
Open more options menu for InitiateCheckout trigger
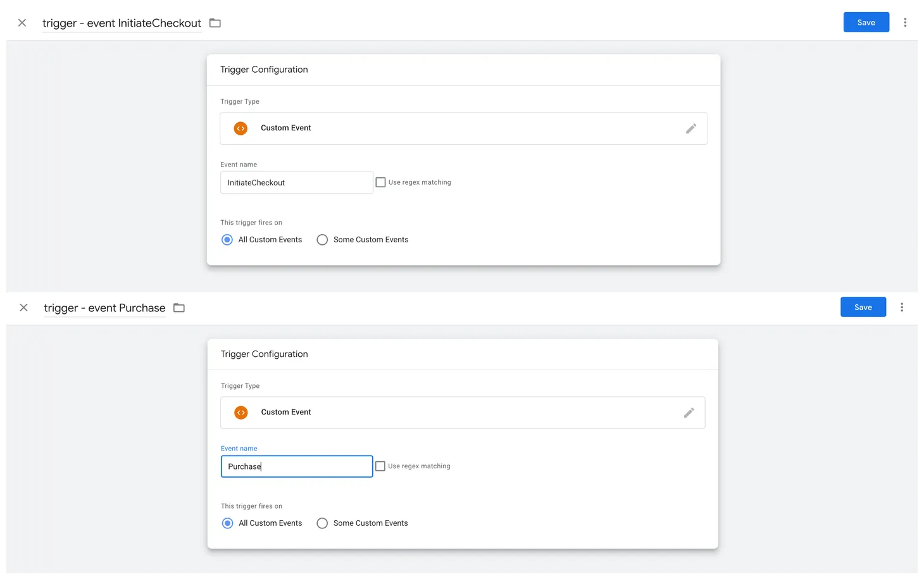click(x=905, y=22)
